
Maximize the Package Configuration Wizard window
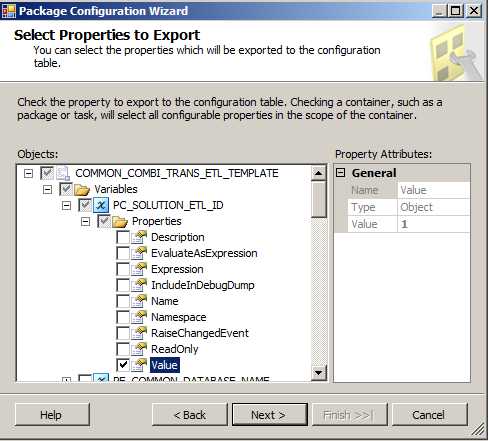click(x=457, y=11)
